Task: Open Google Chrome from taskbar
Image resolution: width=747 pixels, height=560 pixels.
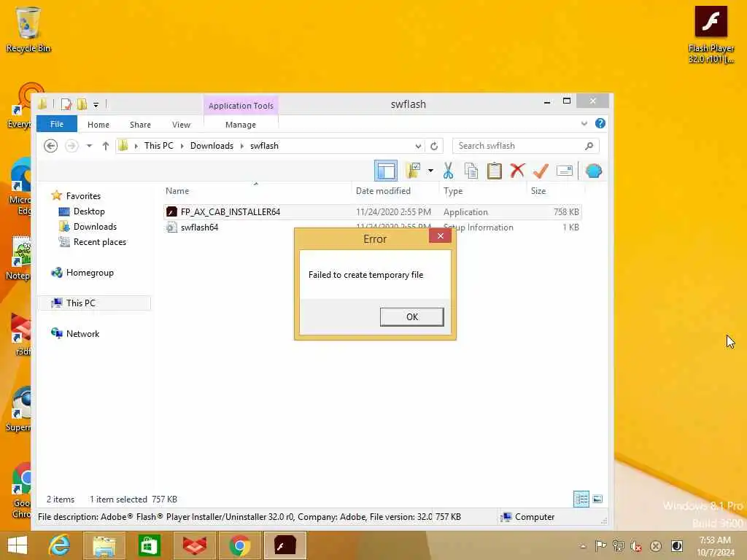Action: (239, 545)
